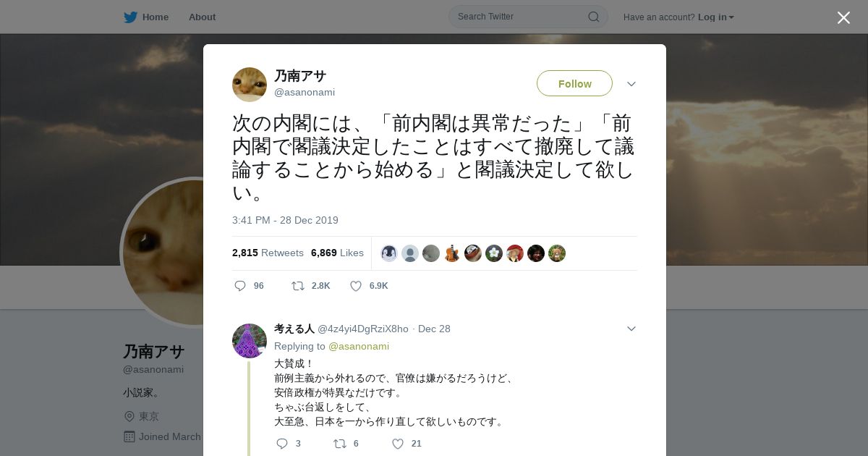This screenshot has height=456, width=868.
Task: Open the @asanonami mention link in reply
Action: pos(359,346)
